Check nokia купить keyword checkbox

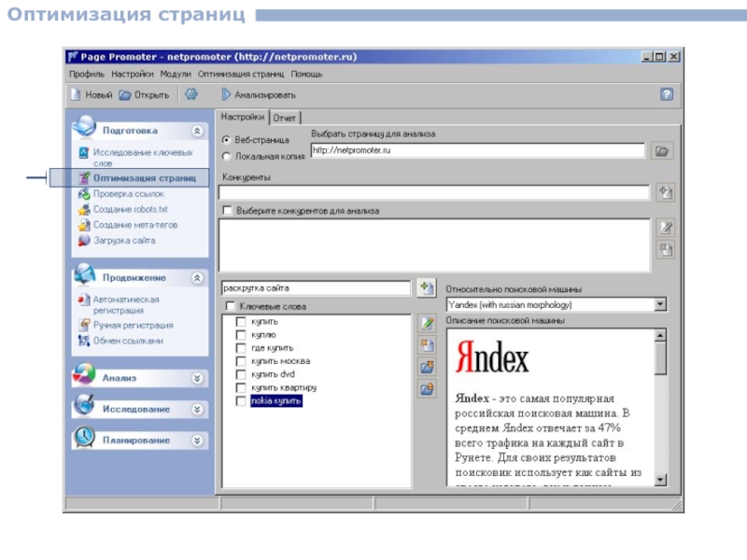pyautogui.click(x=241, y=401)
